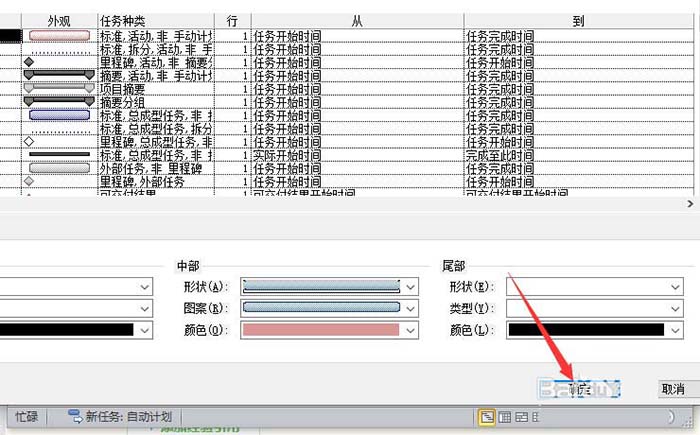
Task: Click the 忙碌 status bar indicator
Action: (x=26, y=417)
